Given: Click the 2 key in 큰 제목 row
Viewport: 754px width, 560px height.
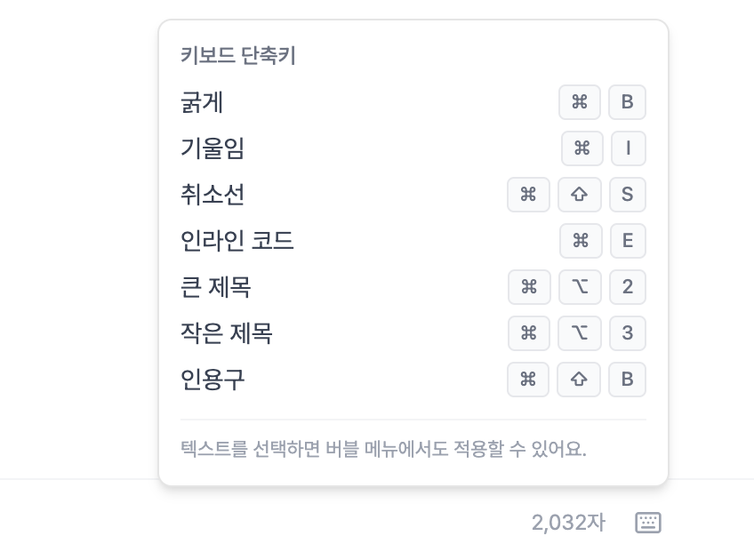Looking at the screenshot, I should point(627,286).
